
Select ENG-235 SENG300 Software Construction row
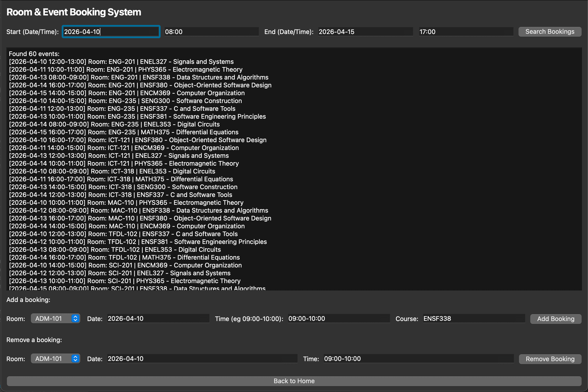tap(125, 101)
